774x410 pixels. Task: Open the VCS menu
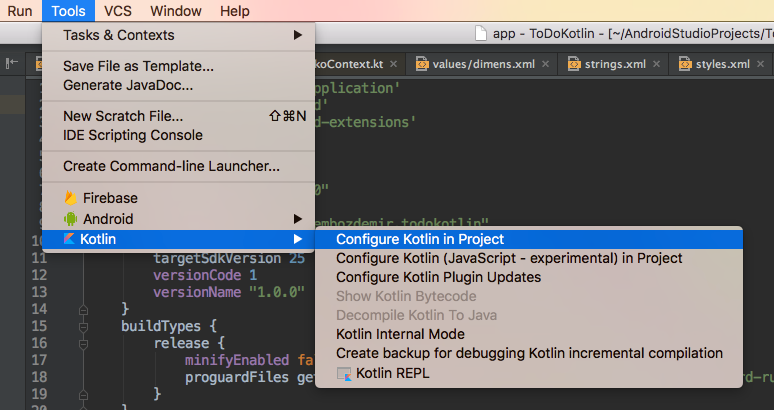tap(117, 11)
